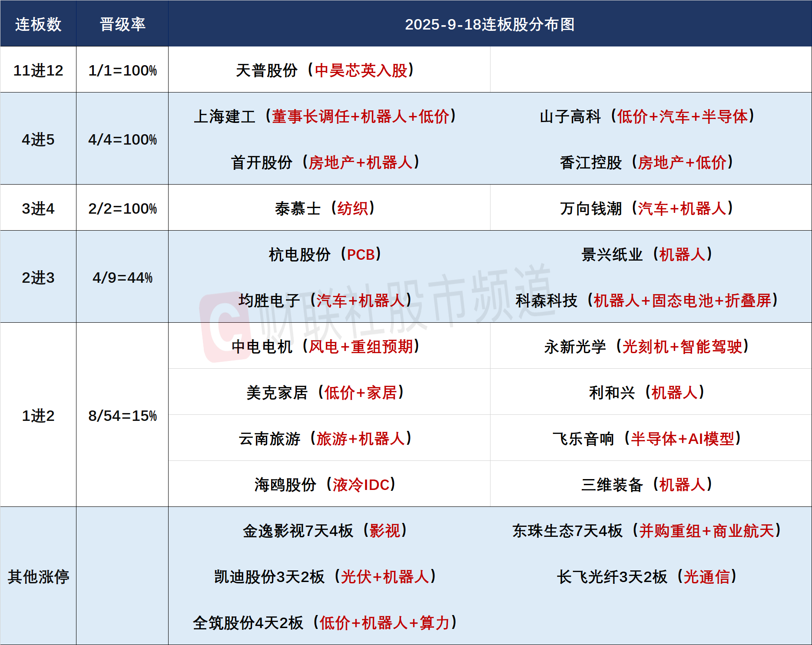Image resolution: width=812 pixels, height=645 pixels.
Task: Select the 天普股份 stock entry
Action: point(325,70)
